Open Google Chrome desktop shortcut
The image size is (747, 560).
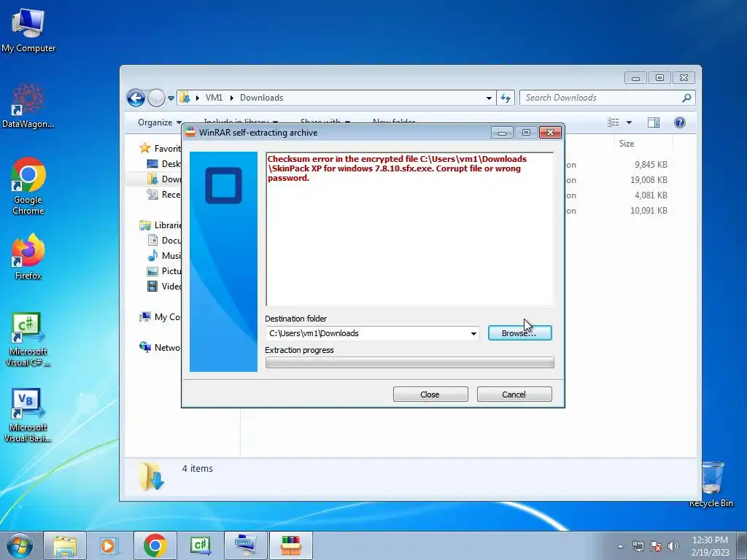coord(28,186)
